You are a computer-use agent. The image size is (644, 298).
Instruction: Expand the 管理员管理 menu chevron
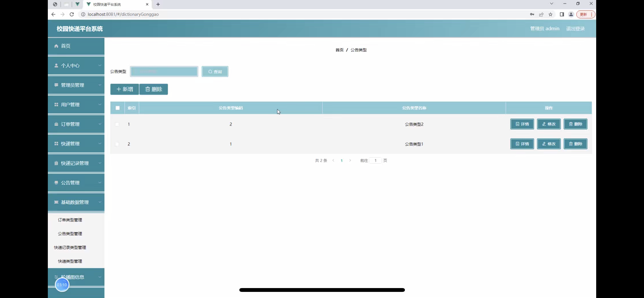pos(100,85)
